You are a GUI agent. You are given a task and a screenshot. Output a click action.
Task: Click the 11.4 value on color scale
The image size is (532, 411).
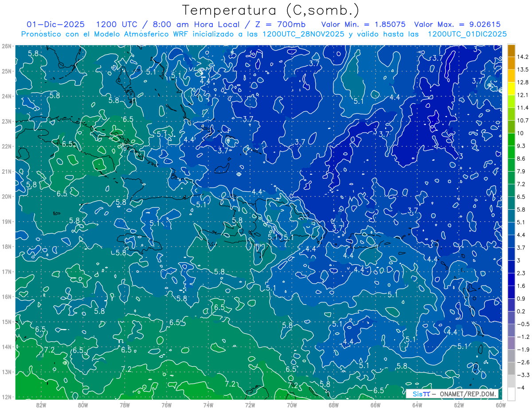point(522,108)
